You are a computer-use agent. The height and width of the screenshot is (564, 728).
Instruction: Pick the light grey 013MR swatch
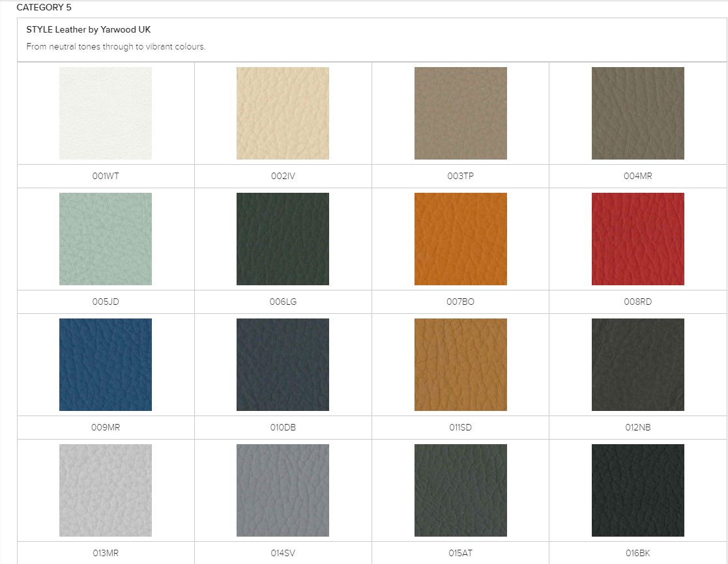click(106, 490)
